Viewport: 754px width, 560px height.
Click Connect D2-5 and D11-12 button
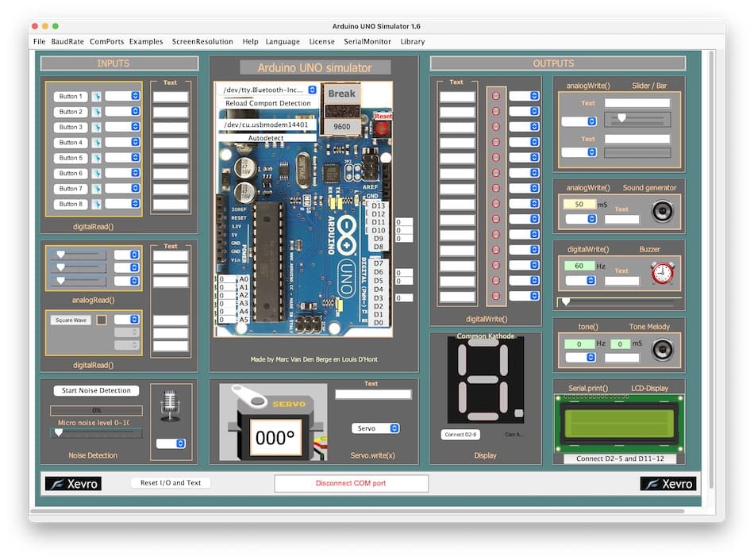coord(621,459)
